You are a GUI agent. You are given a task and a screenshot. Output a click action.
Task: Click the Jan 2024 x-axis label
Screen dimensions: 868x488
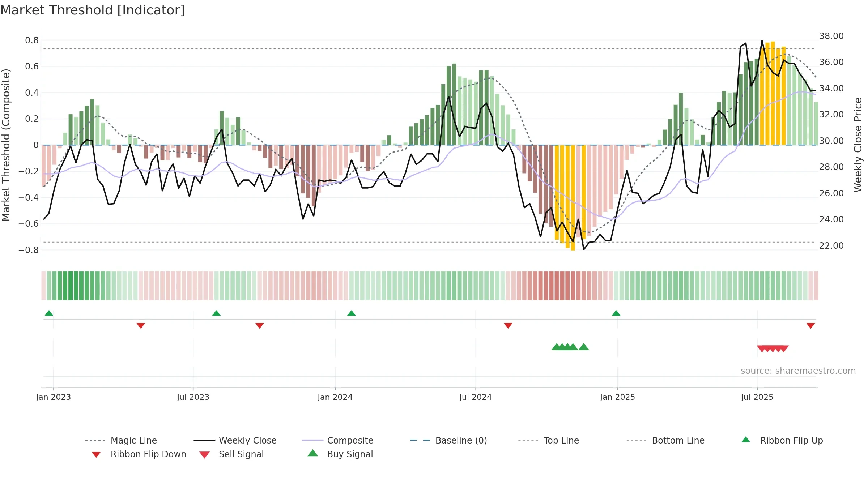coord(335,397)
